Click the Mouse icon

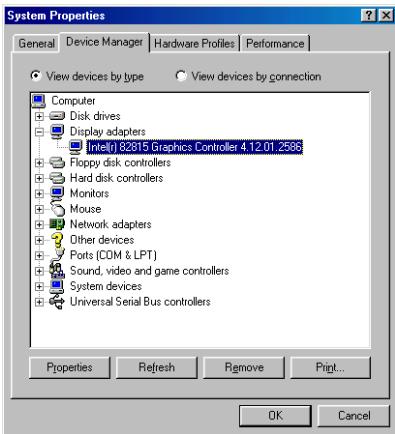[57, 209]
